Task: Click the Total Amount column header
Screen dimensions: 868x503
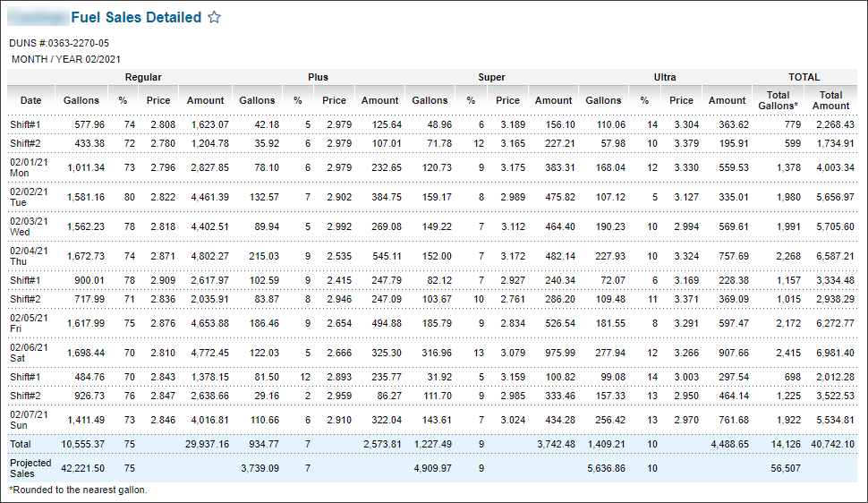Action: [831, 100]
